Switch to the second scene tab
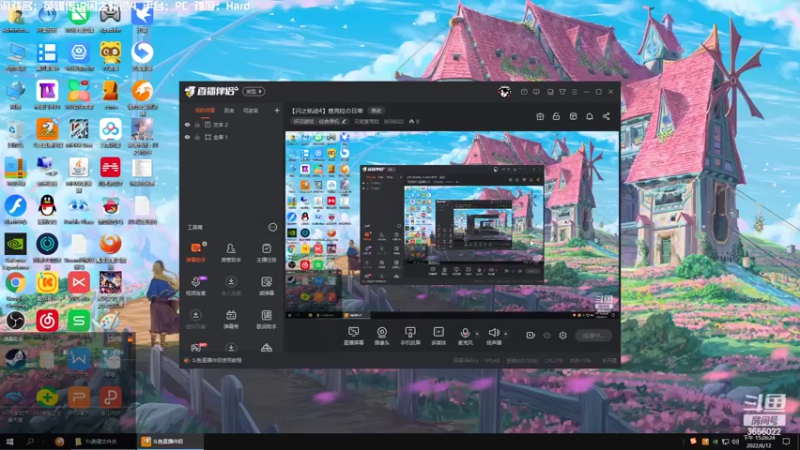The width and height of the screenshot is (800, 450). tap(229, 110)
